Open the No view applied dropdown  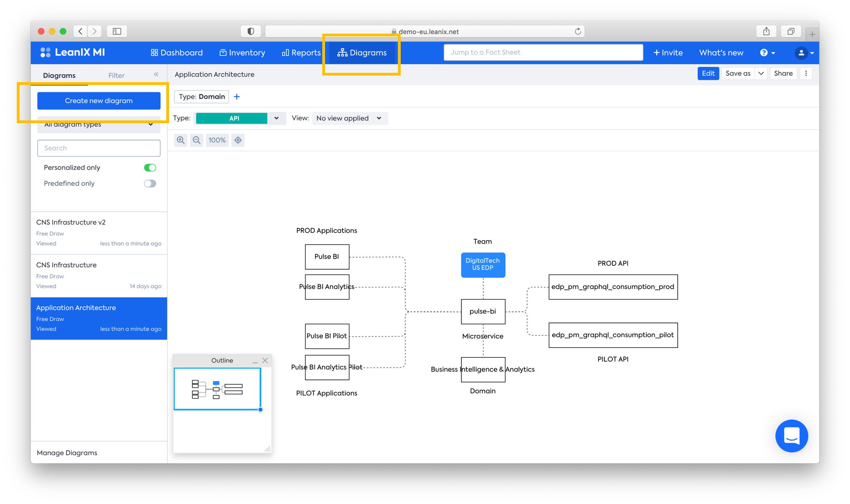click(349, 119)
